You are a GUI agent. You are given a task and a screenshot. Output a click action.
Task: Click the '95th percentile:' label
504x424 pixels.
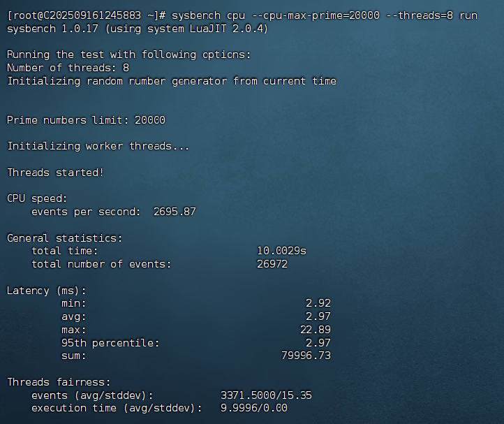click(x=110, y=343)
